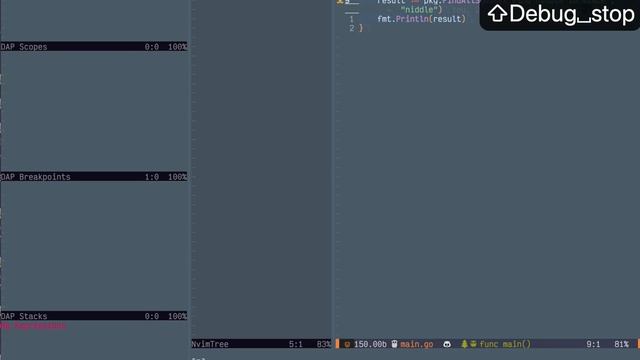Click the green treesitter tree icon
This screenshot has width=640, height=360.
click(464, 344)
